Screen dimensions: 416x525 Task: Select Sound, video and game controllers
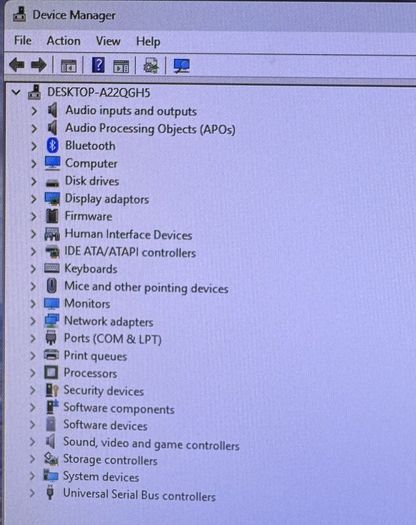151,444
